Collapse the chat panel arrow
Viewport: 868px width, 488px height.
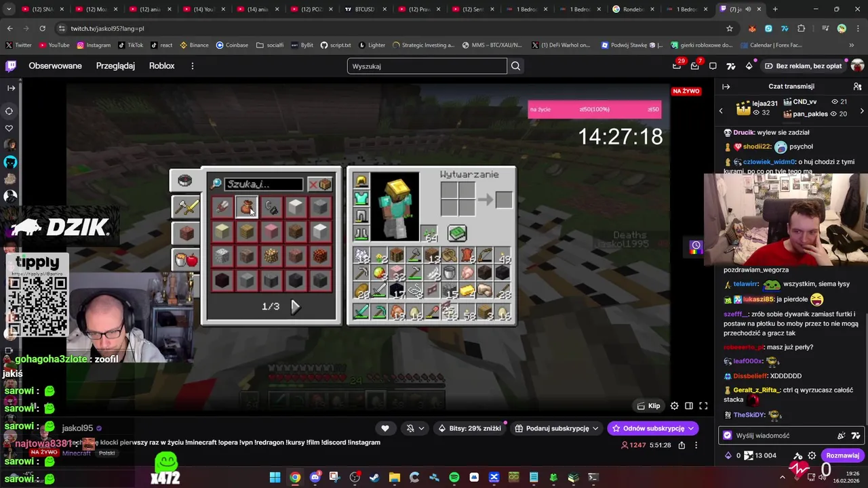coord(726,87)
